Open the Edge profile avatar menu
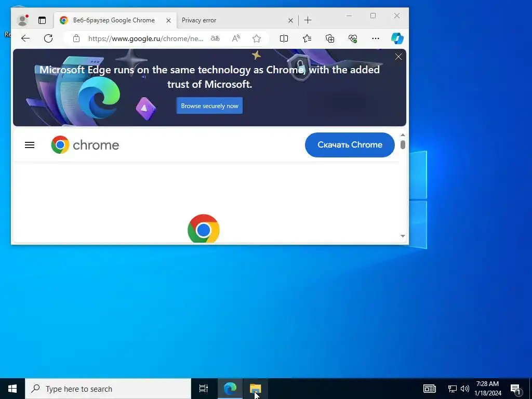The height and width of the screenshot is (399, 532). click(x=22, y=20)
